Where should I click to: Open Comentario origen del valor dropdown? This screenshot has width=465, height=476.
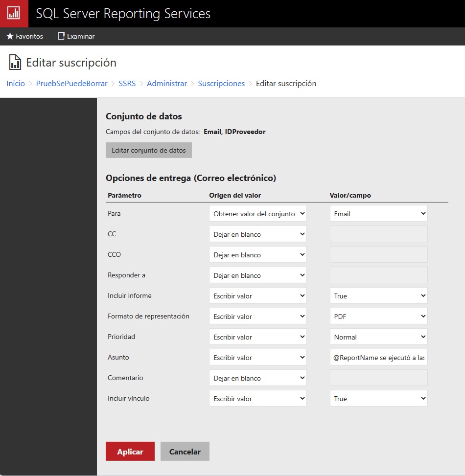(x=258, y=378)
